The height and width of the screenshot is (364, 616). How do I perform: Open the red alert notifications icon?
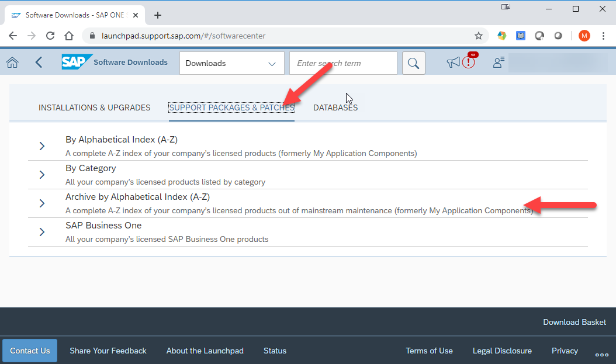[469, 62]
